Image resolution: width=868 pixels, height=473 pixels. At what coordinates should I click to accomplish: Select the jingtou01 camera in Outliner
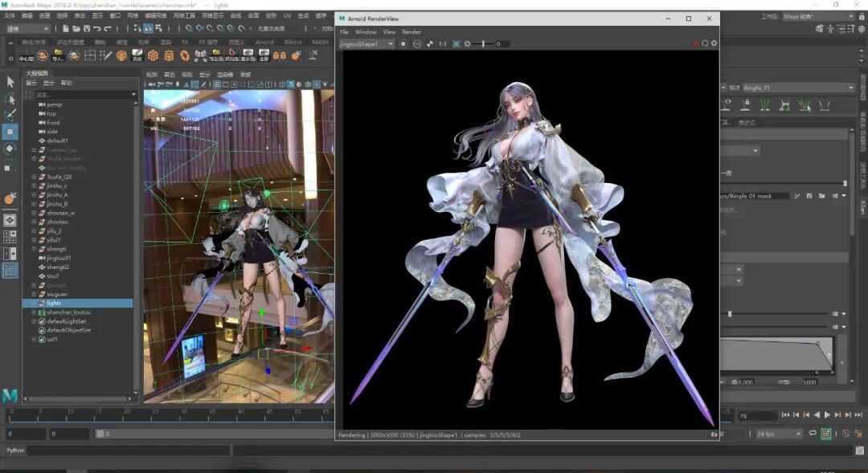[x=59, y=258]
